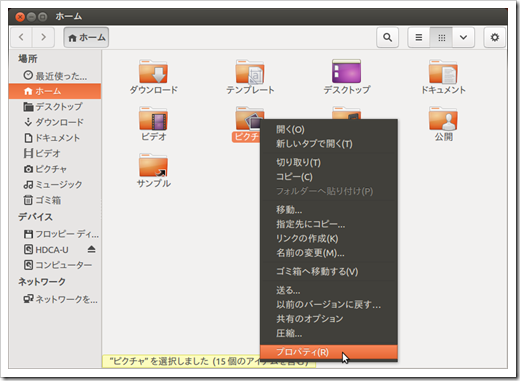520x381 pixels.
Task: Choose リンクの作成(K)
Action: [329, 238]
